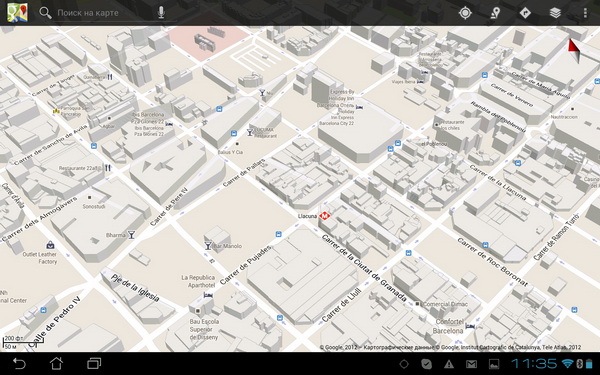Open directions from the toolbar
The image size is (600, 375).
pyautogui.click(x=525, y=13)
